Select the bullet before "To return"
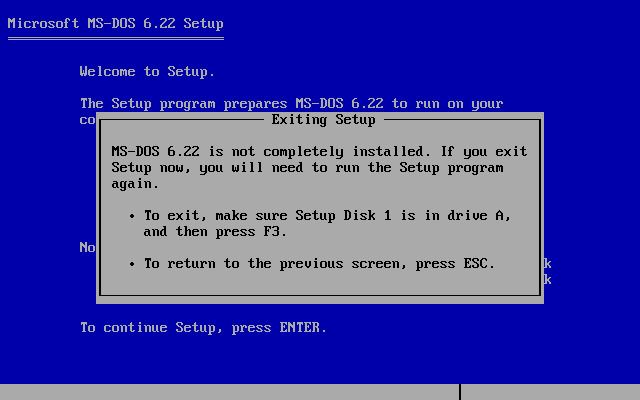 pyautogui.click(x=132, y=264)
